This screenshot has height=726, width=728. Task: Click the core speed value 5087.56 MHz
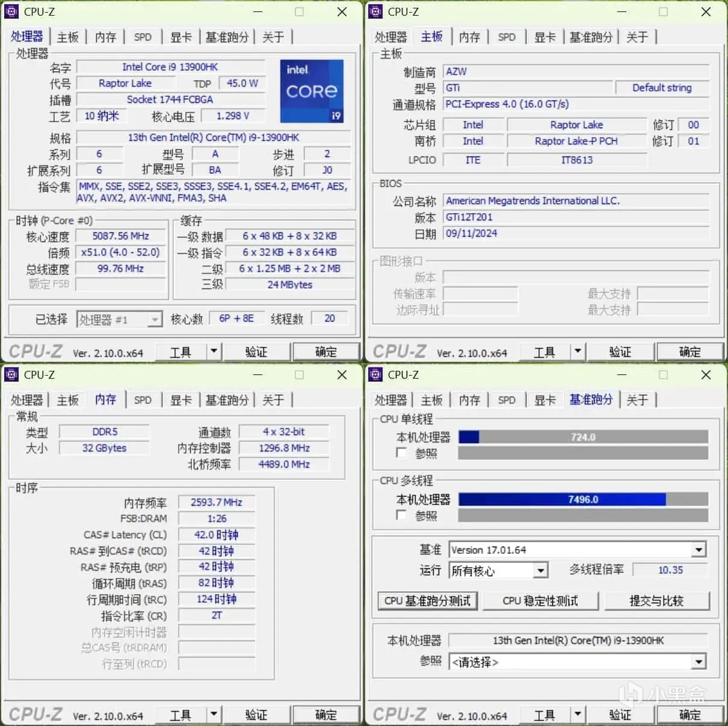point(120,236)
